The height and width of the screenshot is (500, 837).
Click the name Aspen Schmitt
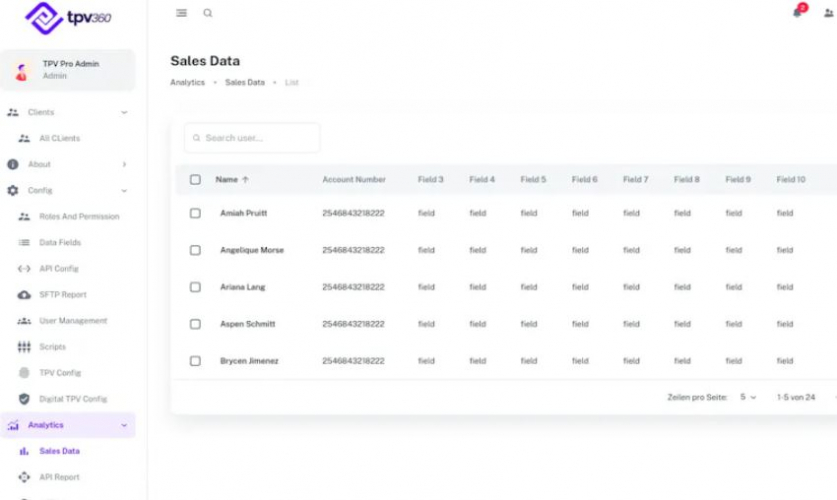click(x=248, y=324)
